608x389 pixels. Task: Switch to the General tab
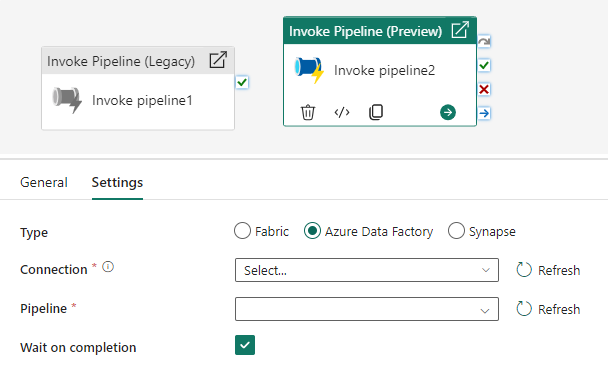[44, 182]
